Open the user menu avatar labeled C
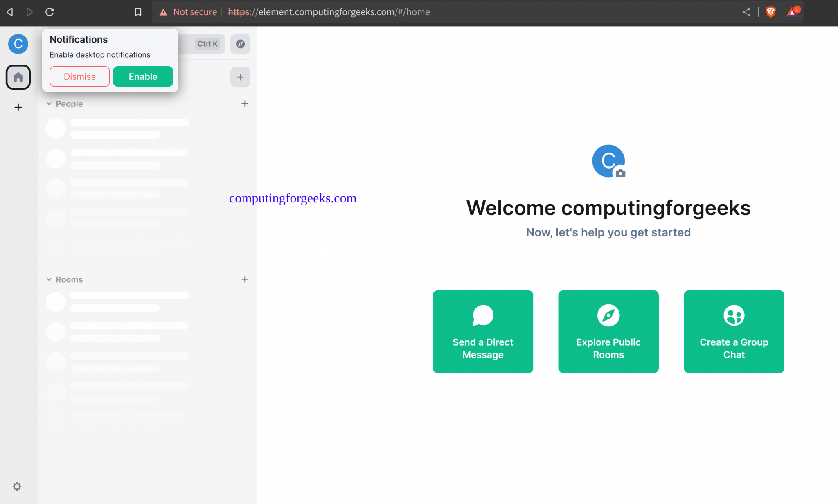This screenshot has width=838, height=504. [18, 44]
